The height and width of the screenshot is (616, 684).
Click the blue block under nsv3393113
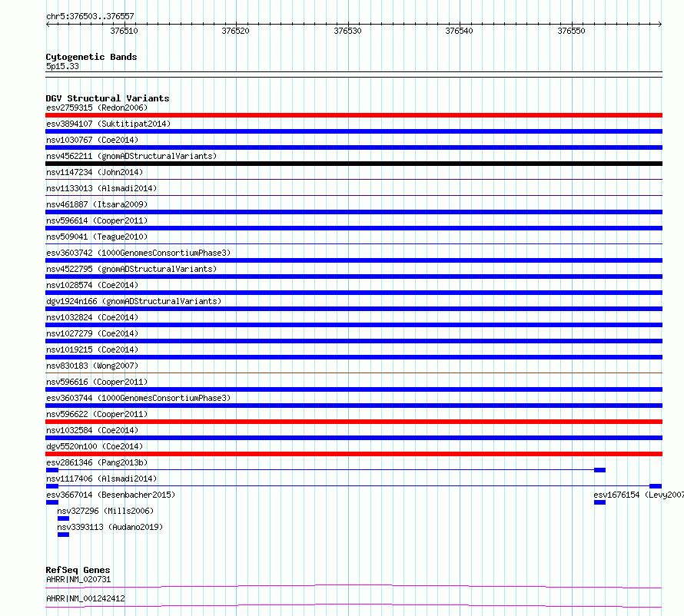coord(63,535)
